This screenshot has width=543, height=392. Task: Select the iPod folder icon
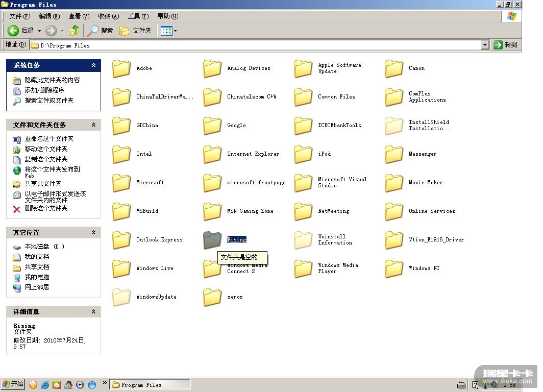pyautogui.click(x=303, y=154)
